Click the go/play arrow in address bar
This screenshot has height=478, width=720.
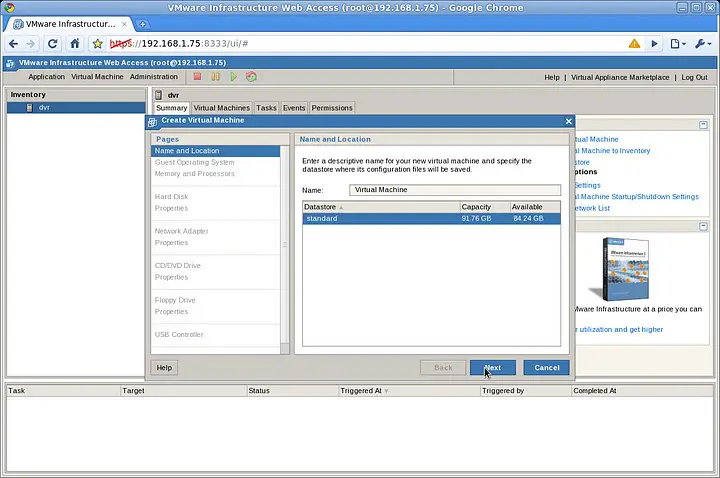[654, 44]
